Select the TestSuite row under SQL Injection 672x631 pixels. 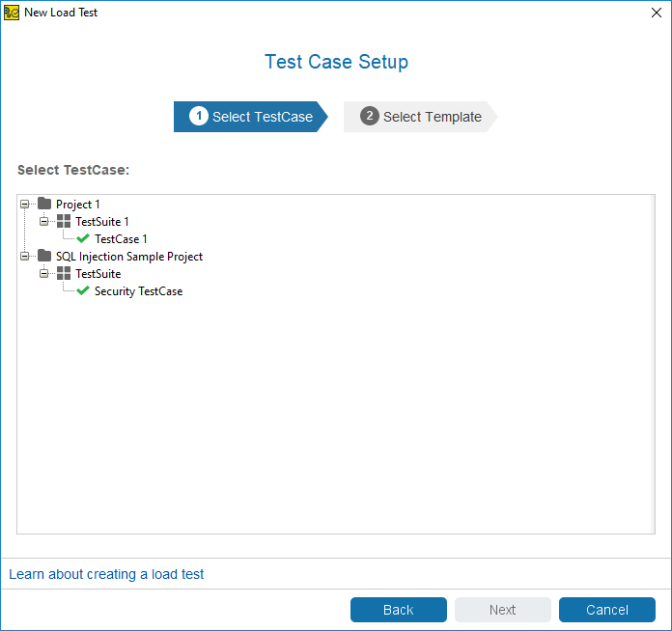click(98, 273)
